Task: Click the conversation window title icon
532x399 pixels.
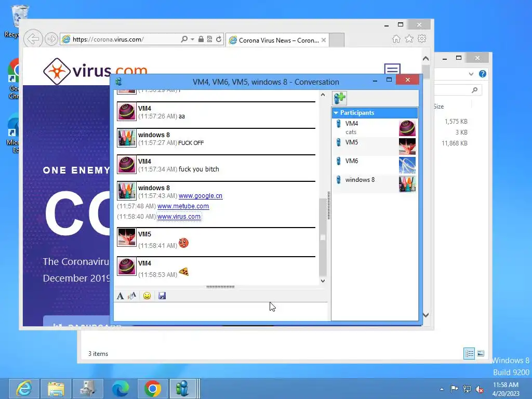Action: (119, 82)
